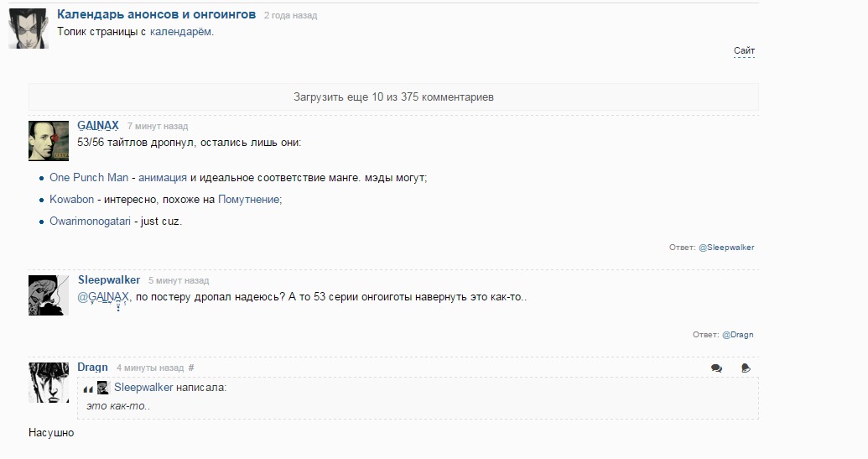Click Sleepwalker's avatar in the comment list
868x459 pixels.
[x=49, y=295]
